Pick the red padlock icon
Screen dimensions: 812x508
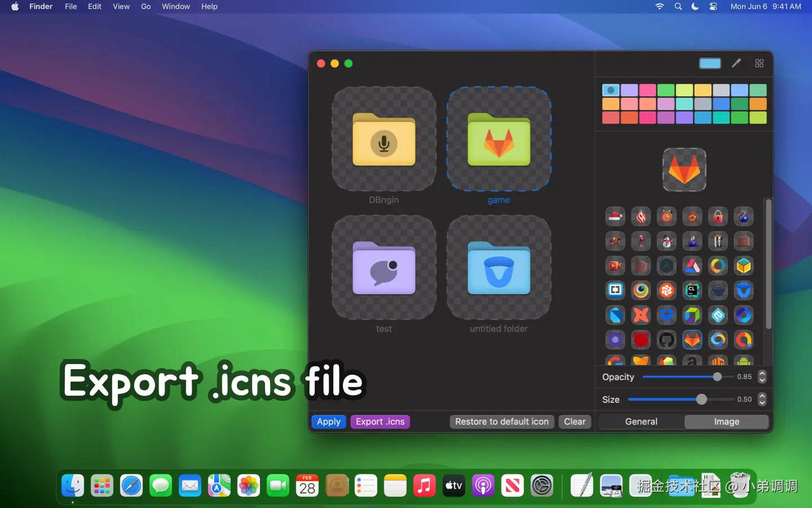pyautogui.click(x=718, y=217)
